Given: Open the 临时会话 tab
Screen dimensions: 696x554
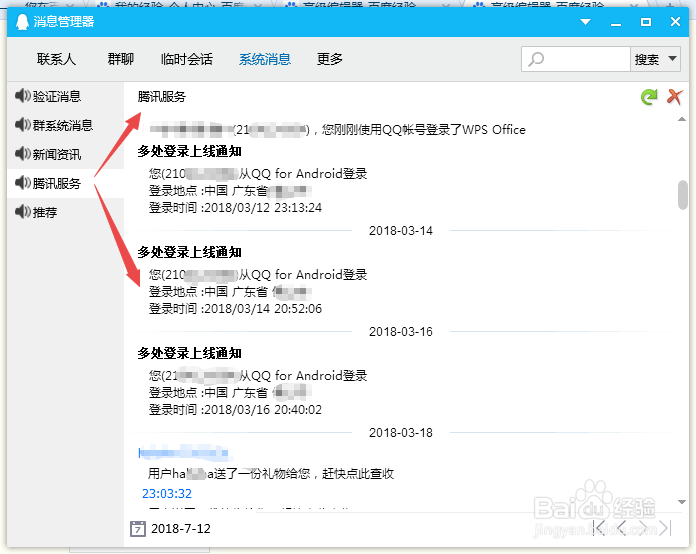Looking at the screenshot, I should pos(186,59).
